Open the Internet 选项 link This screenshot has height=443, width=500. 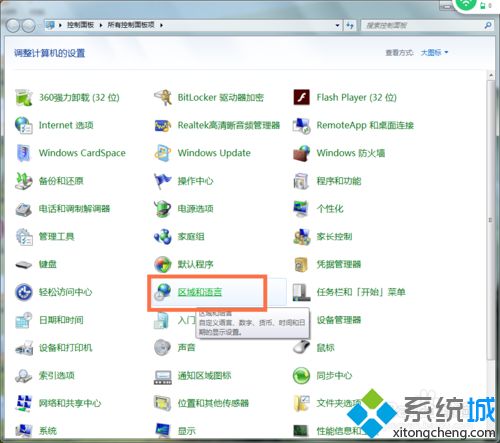pos(66,125)
